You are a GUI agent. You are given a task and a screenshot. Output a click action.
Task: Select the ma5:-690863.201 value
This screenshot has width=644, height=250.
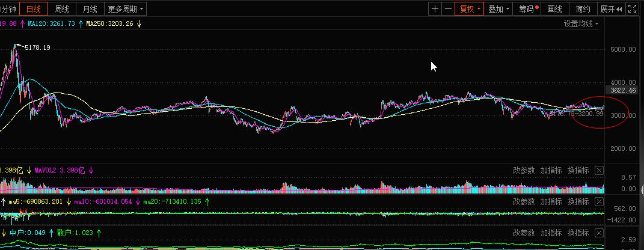35,201
